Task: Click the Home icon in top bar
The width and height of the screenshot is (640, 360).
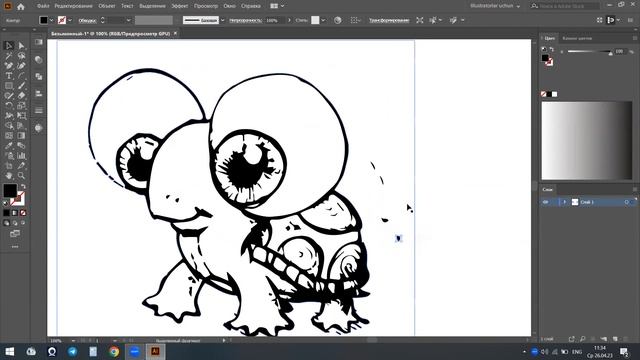Action: [21, 6]
